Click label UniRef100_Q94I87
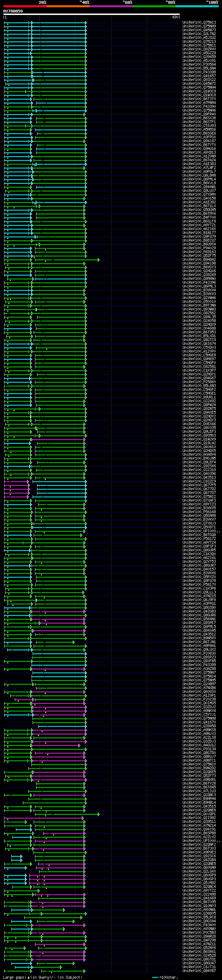This screenshot has height=980, width=222. click(x=199, y=141)
